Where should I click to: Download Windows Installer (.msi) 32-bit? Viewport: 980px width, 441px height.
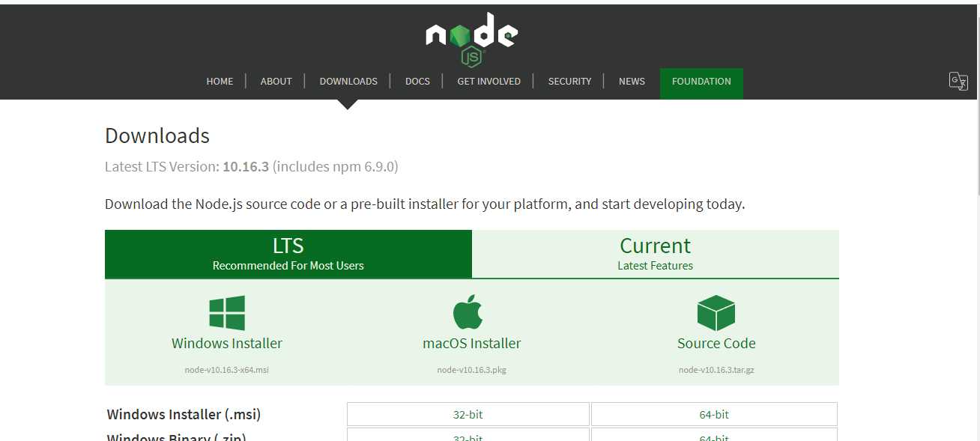[468, 414]
